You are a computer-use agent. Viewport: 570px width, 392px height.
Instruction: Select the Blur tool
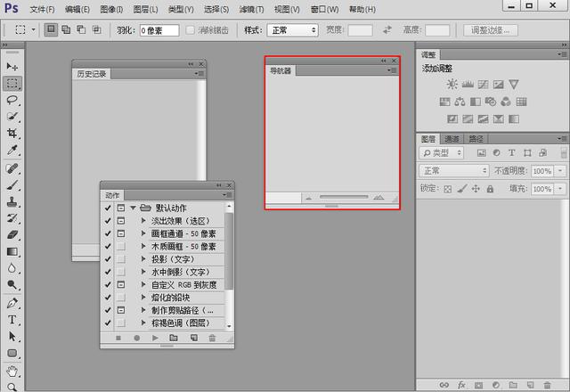pos(12,268)
